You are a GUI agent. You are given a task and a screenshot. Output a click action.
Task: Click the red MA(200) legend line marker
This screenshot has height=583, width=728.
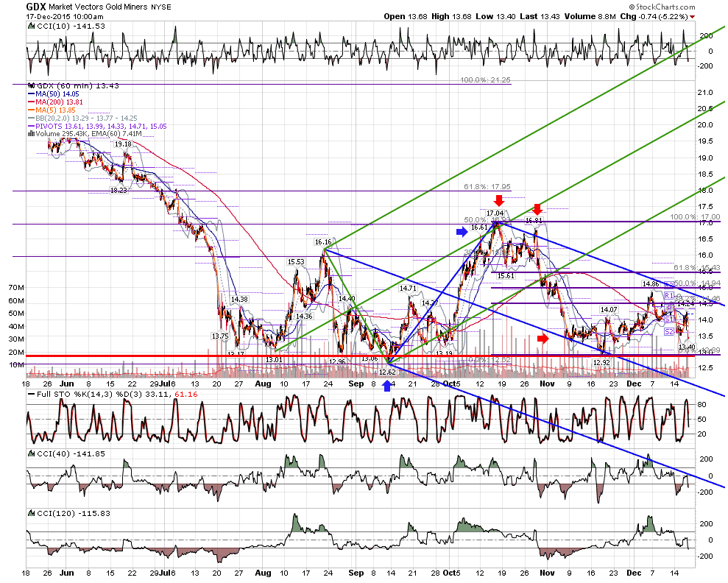32,102
